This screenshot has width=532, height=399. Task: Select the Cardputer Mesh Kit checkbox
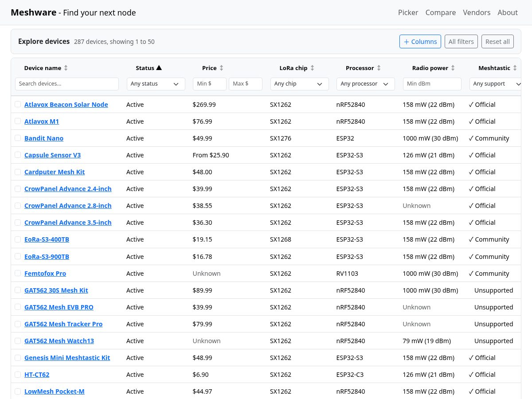[18, 172]
